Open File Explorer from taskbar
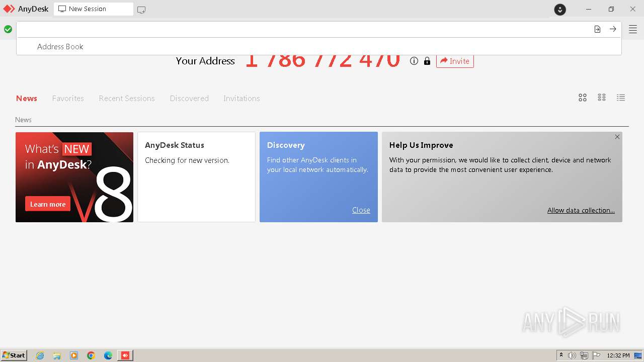The height and width of the screenshot is (362, 644). coord(57,355)
